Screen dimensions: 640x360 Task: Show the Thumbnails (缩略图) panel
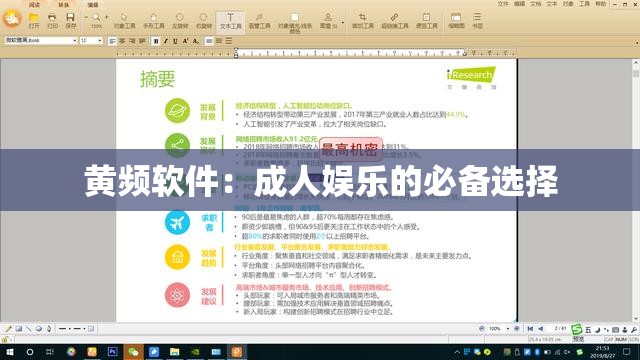point(456,20)
